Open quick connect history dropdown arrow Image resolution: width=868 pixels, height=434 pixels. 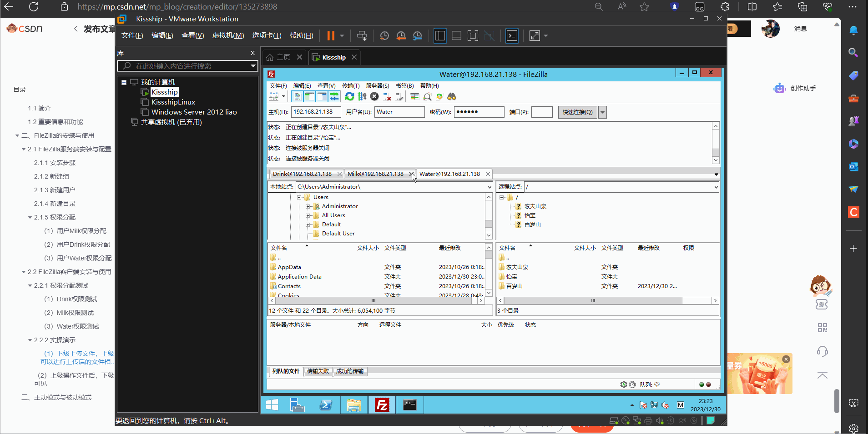point(602,112)
